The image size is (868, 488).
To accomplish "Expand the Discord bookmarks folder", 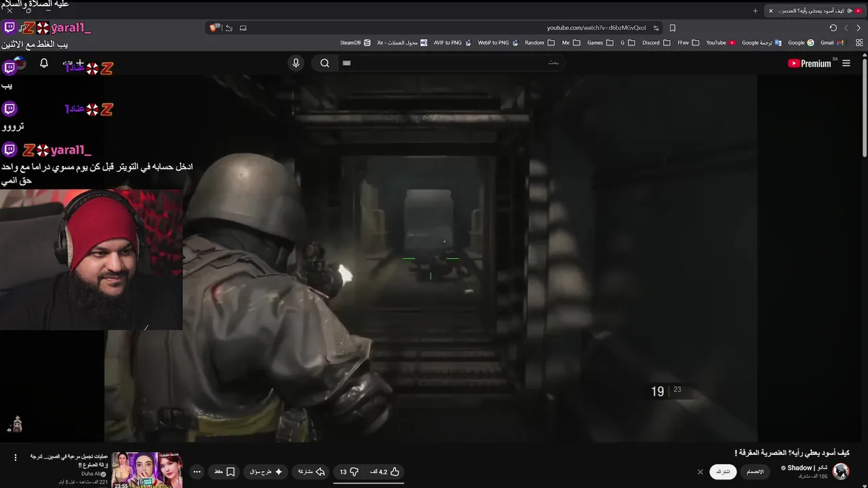I will [x=656, y=43].
